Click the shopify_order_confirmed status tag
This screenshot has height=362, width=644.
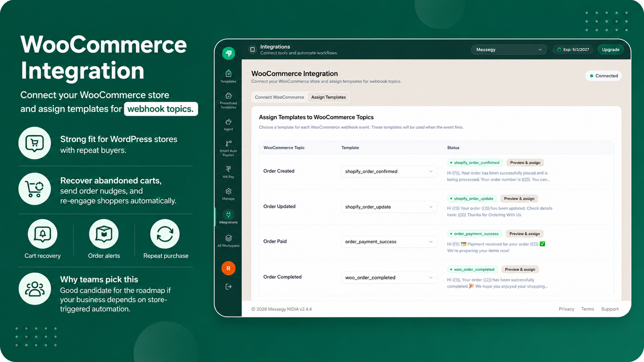[x=475, y=162]
